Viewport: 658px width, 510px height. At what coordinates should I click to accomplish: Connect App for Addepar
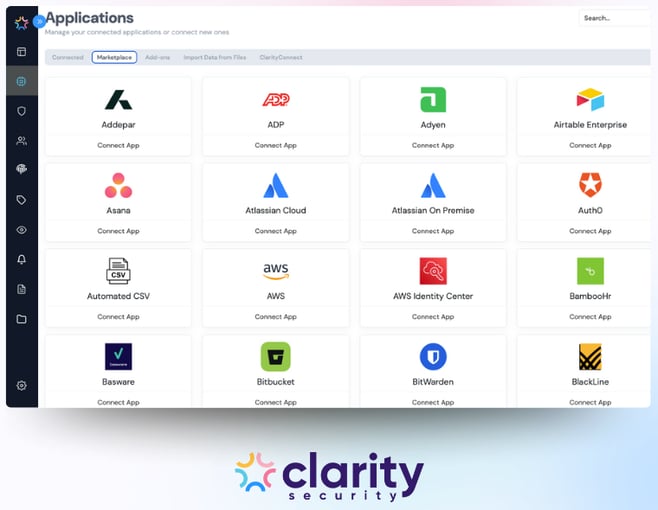click(118, 145)
